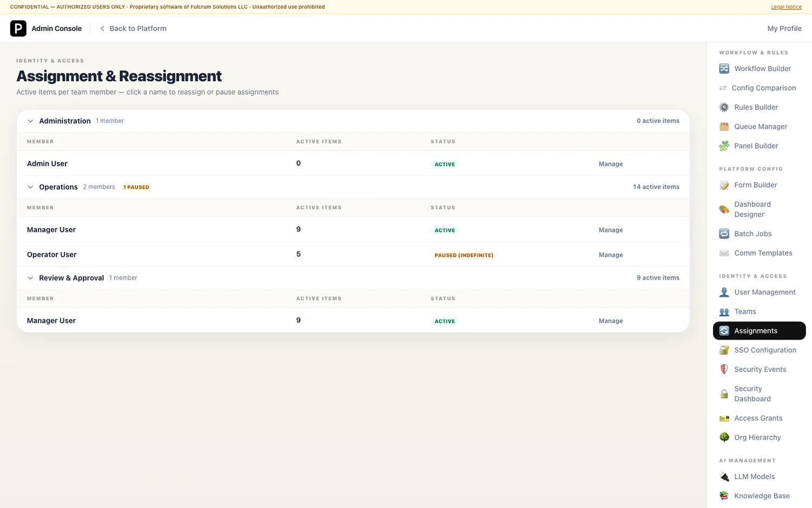Click the Admin Console title
The width and height of the screenshot is (812, 508).
[56, 29]
